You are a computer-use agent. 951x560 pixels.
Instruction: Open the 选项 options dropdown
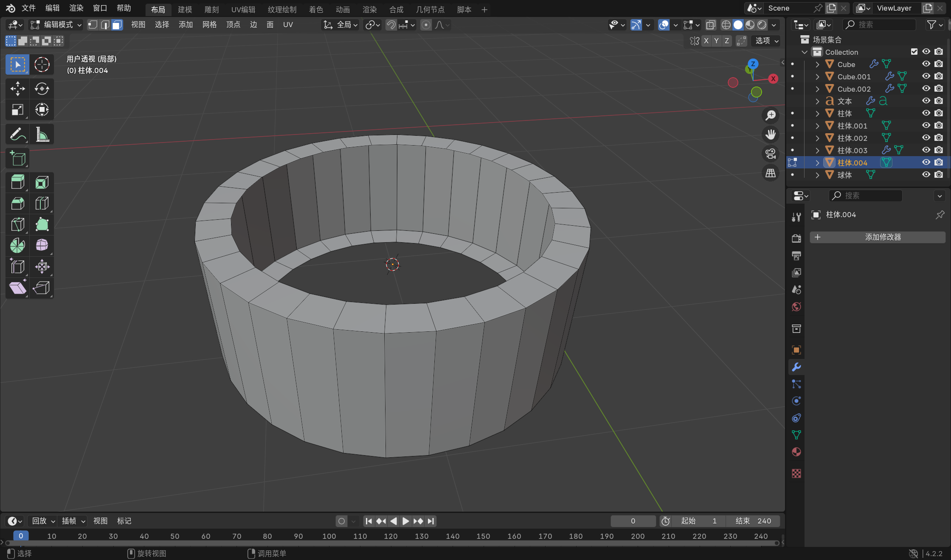point(766,41)
